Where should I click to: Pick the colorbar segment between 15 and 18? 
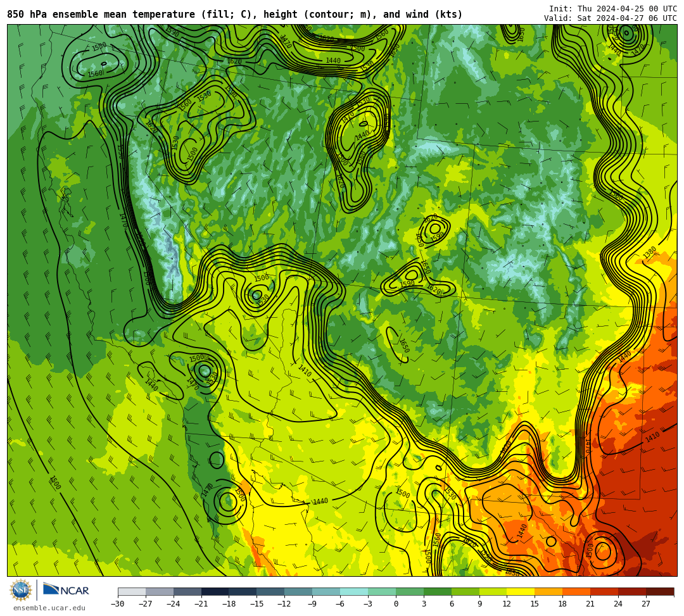[x=548, y=591]
